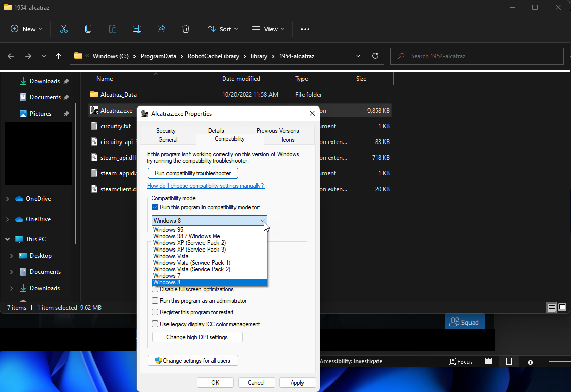
Task: Open the New dropdown menu
Action: pyautogui.click(x=26, y=29)
